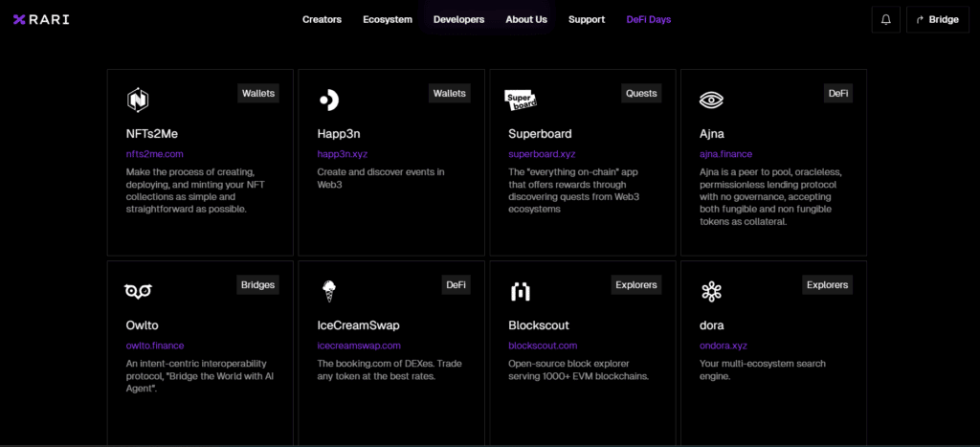Viewport: 980px width, 447px height.
Task: Click the Ajna eye logo icon
Action: click(x=711, y=100)
